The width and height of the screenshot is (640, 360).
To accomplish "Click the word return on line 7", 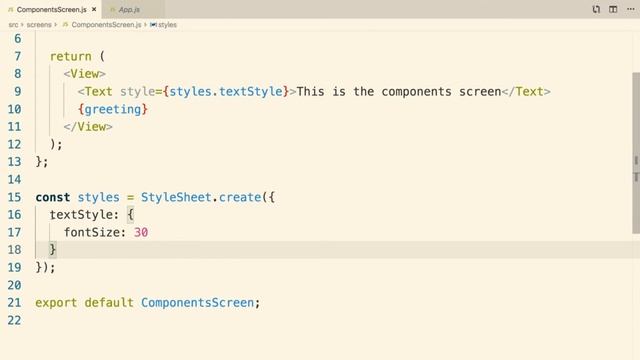I will pos(71,56).
